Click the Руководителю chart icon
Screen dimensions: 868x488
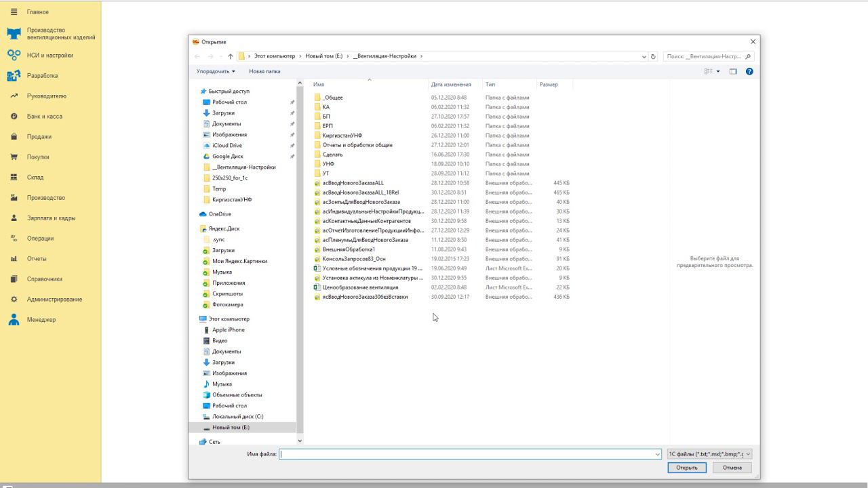(x=14, y=96)
